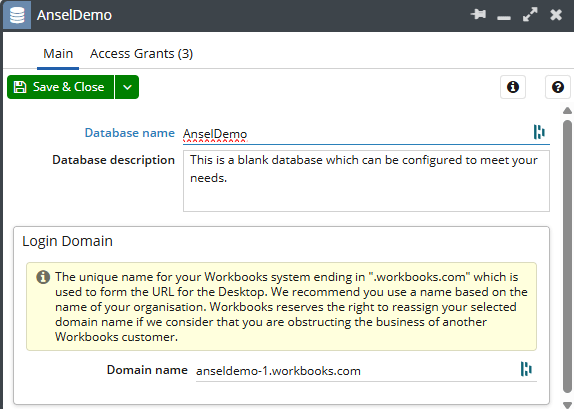
Task: Click the autofill icon in Domain name field
Action: (526, 369)
